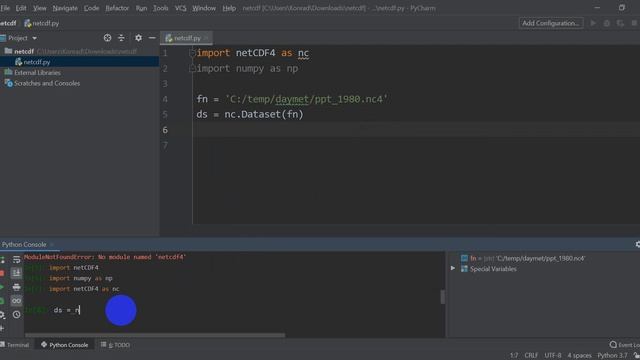
Task: Open console History clock icon
Action: [x=16, y=315]
